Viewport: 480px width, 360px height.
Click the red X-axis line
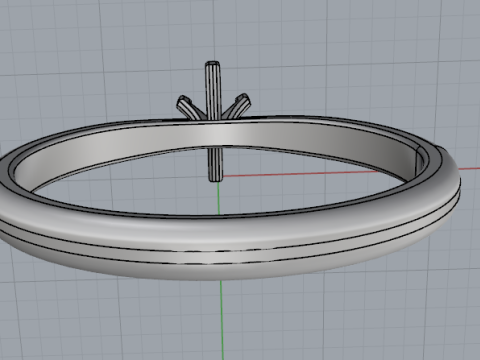coord(300,174)
